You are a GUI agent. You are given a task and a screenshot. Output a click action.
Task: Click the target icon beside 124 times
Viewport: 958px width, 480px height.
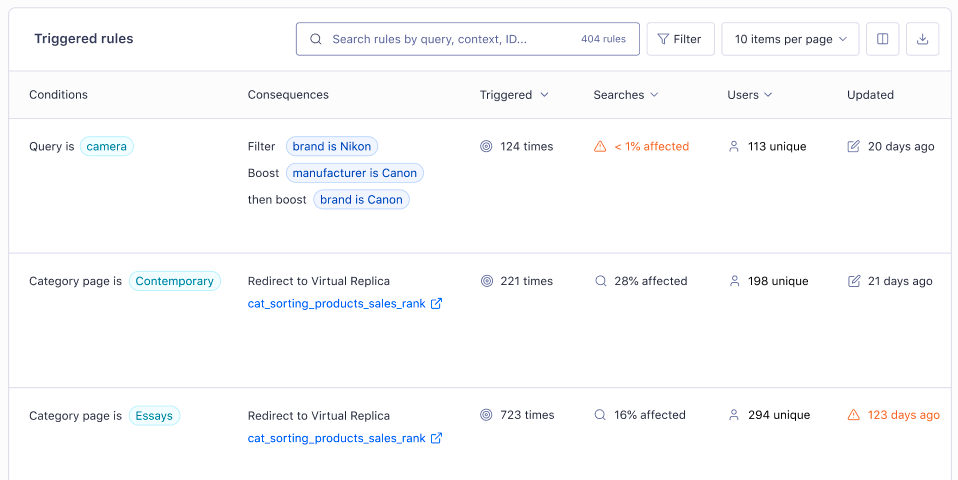coord(486,147)
